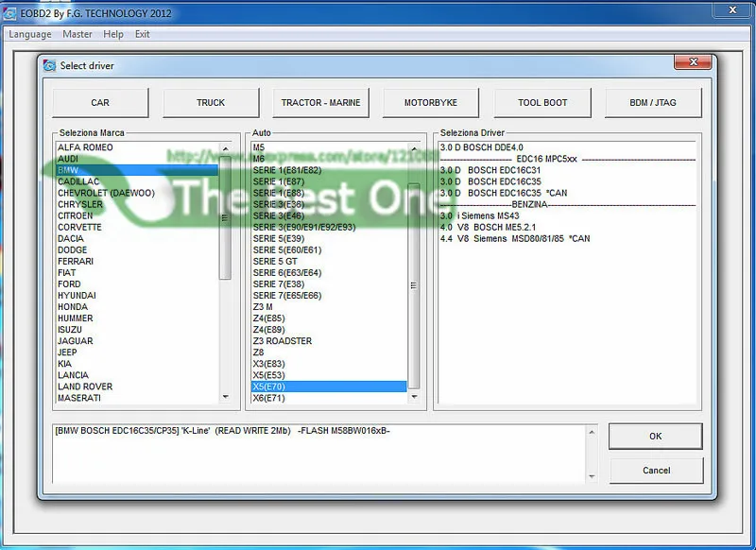Select X5(E70) model

coord(329,387)
